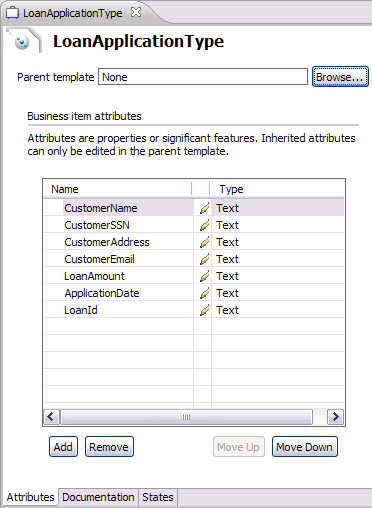Viewport: 372px width, 508px height.
Task: Select the CustomerEmail attribute
Action: click(x=99, y=259)
